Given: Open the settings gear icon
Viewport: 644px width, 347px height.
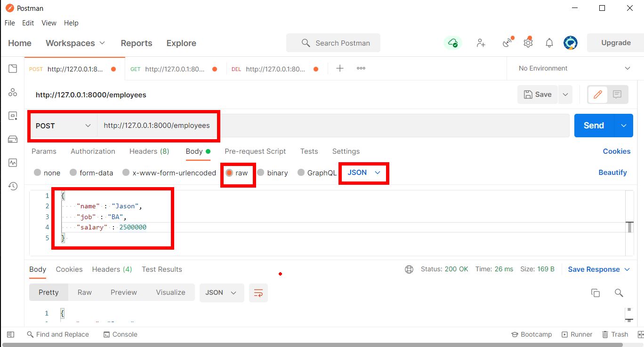Looking at the screenshot, I should tap(528, 43).
